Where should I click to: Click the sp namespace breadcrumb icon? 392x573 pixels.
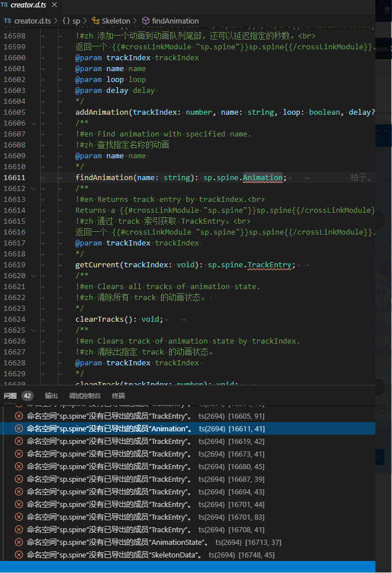pos(66,21)
